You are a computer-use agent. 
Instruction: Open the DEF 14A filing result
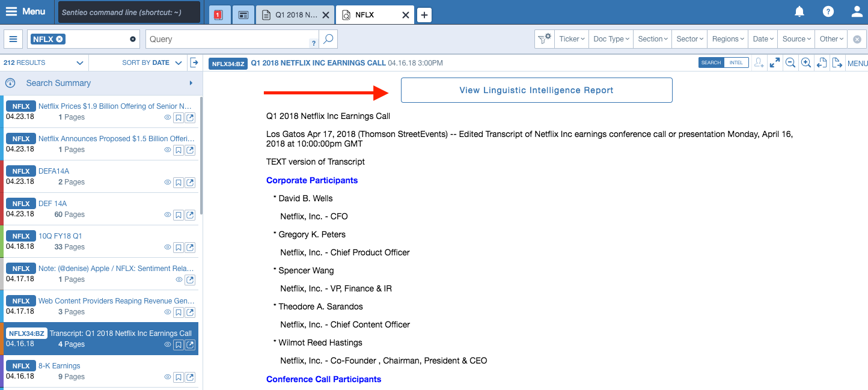pos(52,204)
